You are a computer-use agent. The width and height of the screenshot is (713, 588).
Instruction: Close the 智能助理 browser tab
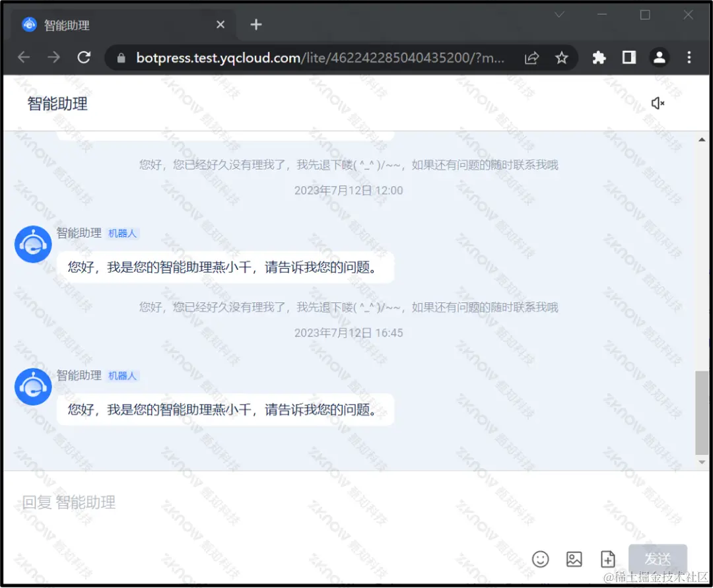tap(221, 24)
